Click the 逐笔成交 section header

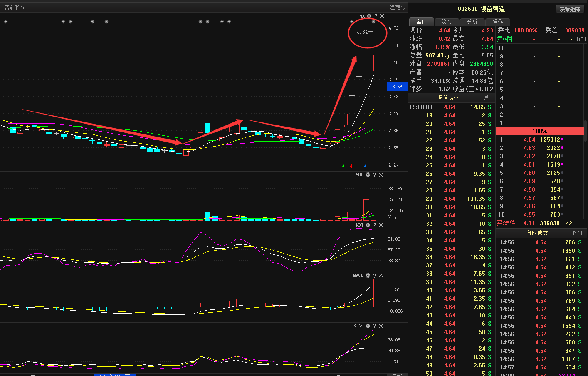[447, 98]
